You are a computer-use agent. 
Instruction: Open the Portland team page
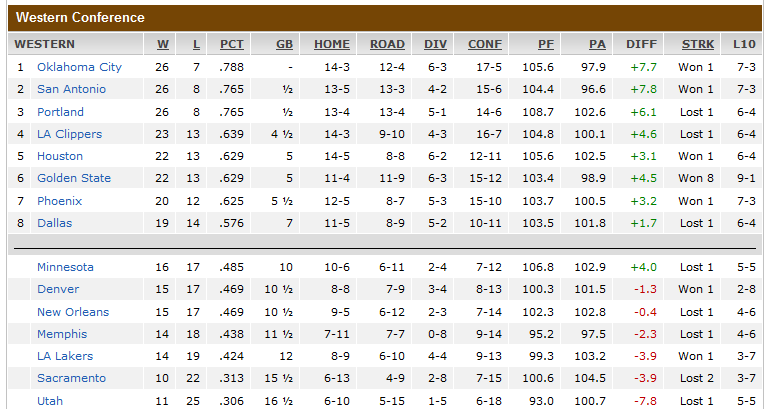60,112
